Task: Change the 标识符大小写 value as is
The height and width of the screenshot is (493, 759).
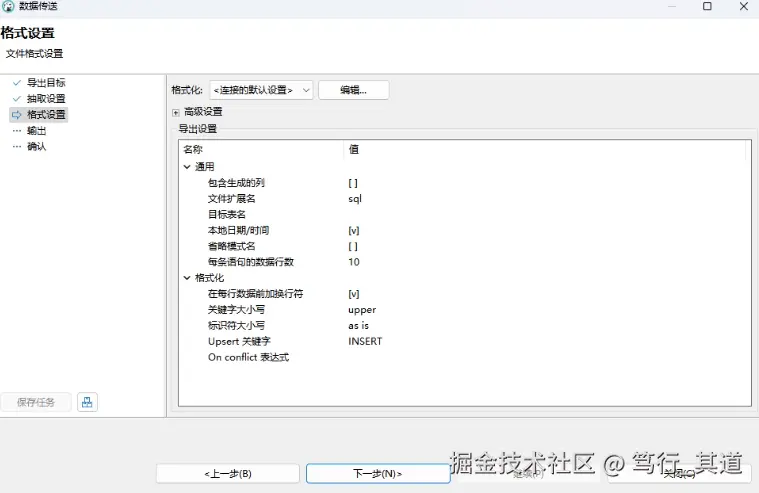Action: (x=359, y=326)
